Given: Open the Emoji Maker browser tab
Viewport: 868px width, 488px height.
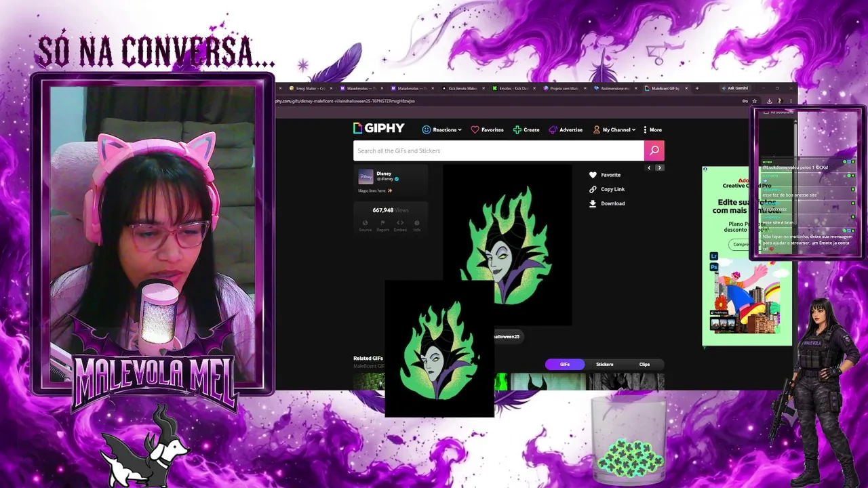Looking at the screenshot, I should coord(310,88).
